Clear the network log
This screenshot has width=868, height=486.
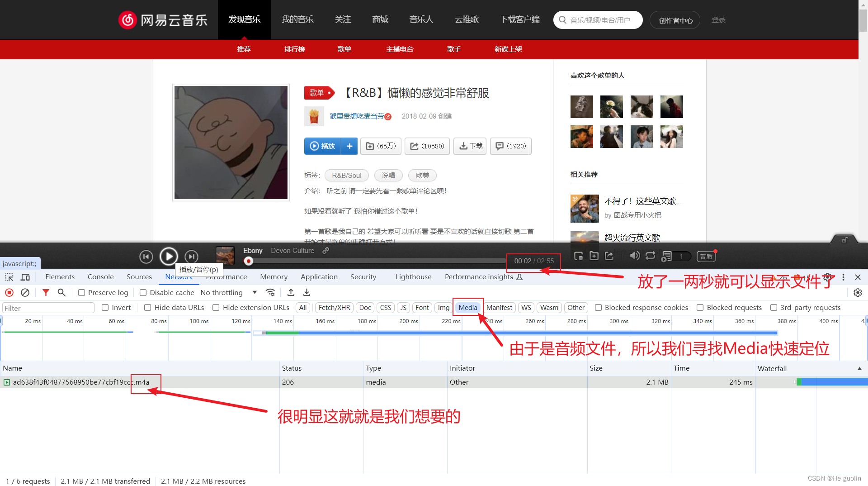pyautogui.click(x=25, y=293)
